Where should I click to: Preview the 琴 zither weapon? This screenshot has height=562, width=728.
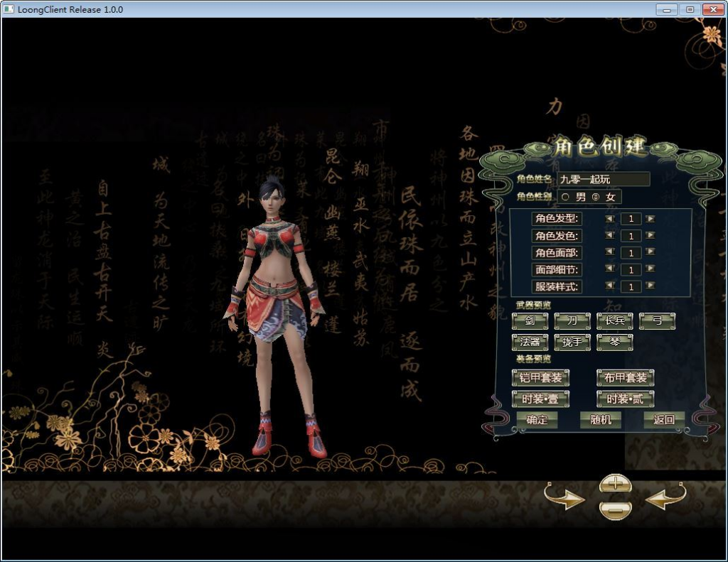pyautogui.click(x=615, y=342)
